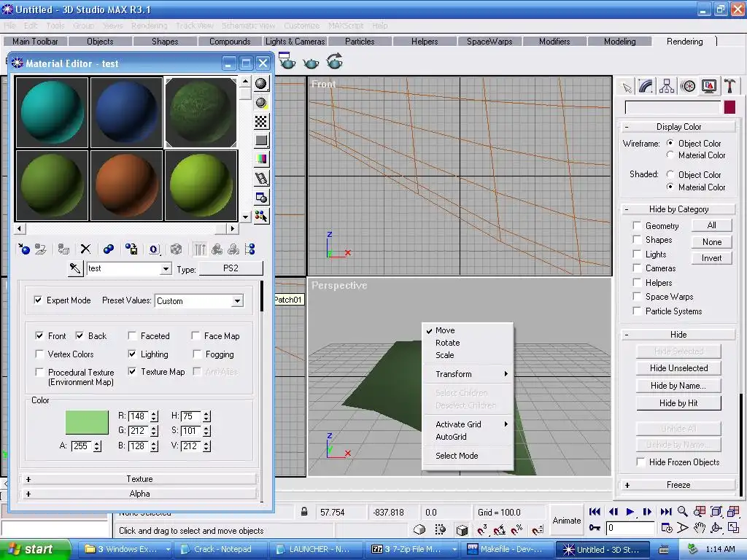This screenshot has width=747, height=560.
Task: Toggle Texture Map checkbox
Action: [x=133, y=371]
